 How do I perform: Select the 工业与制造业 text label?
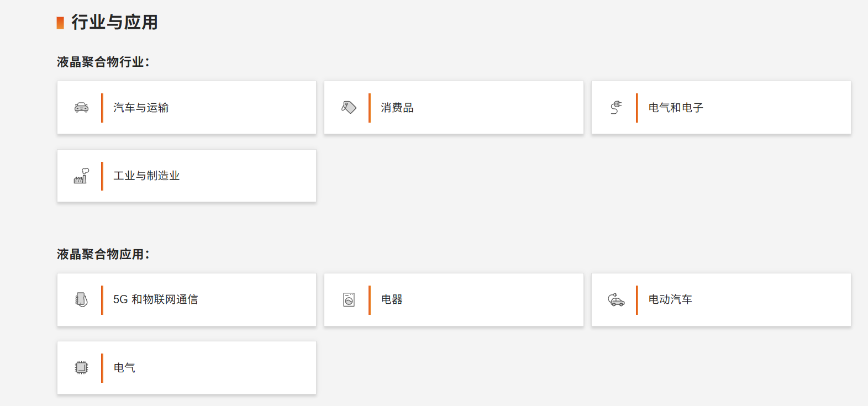tap(146, 176)
